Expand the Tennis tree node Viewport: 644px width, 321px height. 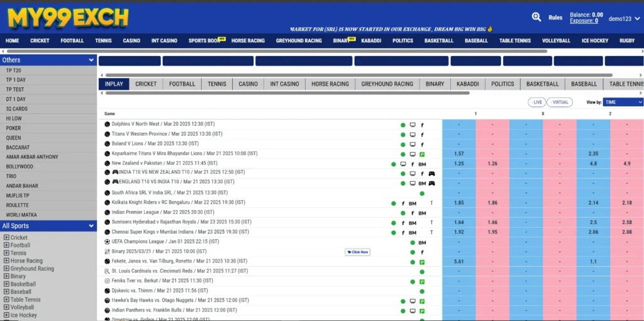point(6,253)
